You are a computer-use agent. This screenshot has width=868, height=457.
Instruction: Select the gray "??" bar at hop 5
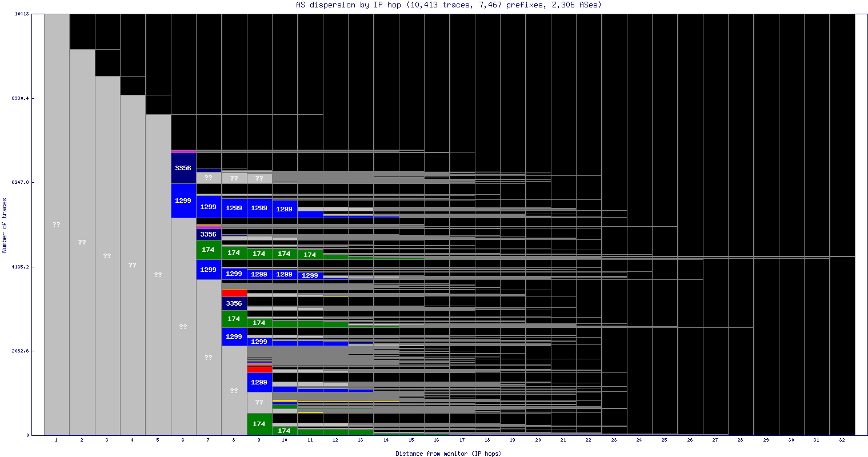(158, 275)
